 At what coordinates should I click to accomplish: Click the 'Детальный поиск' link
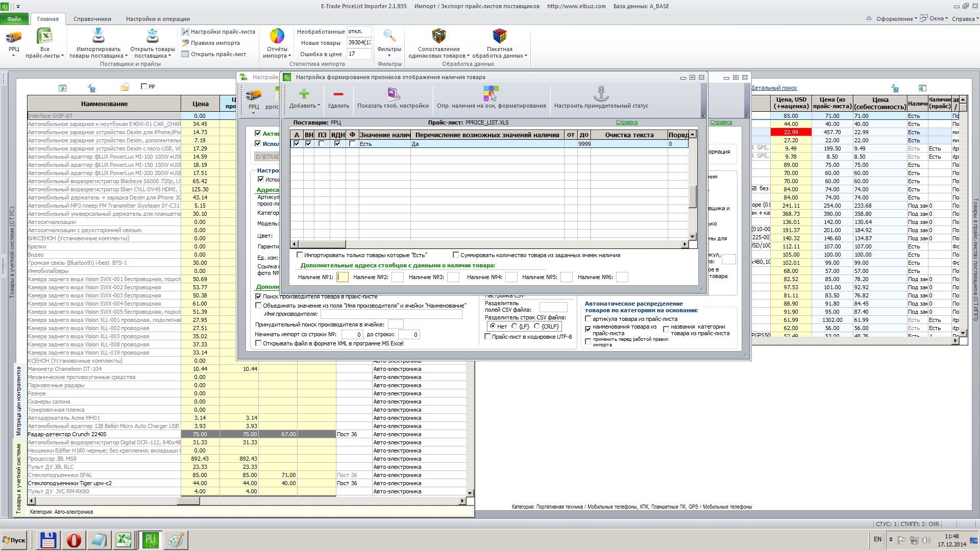pyautogui.click(x=774, y=88)
